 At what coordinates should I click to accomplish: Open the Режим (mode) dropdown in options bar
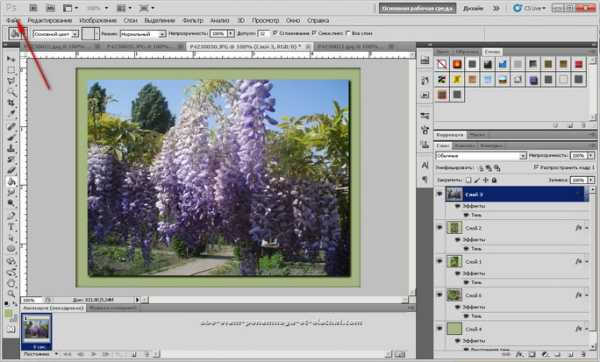143,34
